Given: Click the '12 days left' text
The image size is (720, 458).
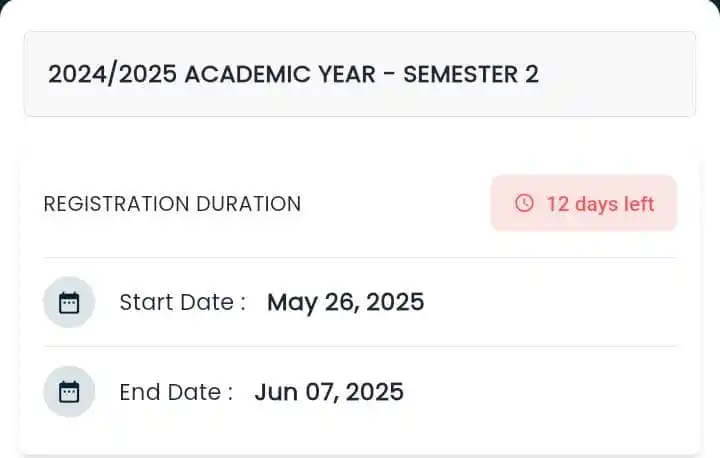Looking at the screenshot, I should (x=600, y=204).
